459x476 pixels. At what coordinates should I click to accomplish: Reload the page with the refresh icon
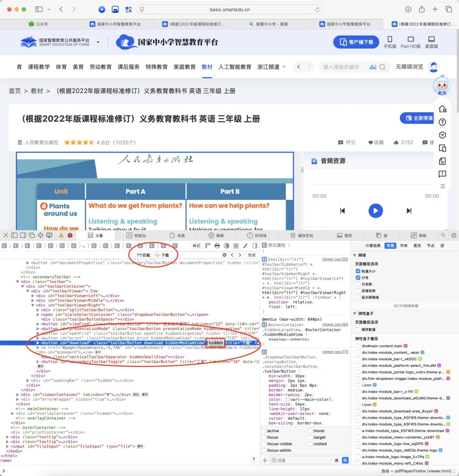[317, 9]
